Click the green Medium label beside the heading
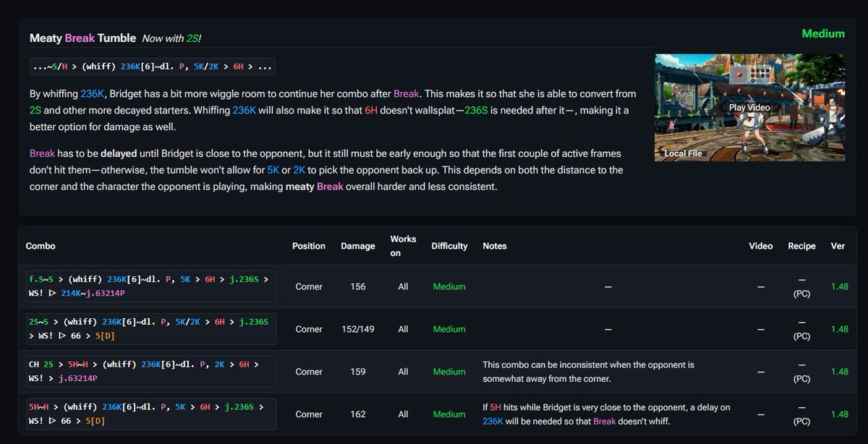This screenshot has height=444, width=868. 823,34
